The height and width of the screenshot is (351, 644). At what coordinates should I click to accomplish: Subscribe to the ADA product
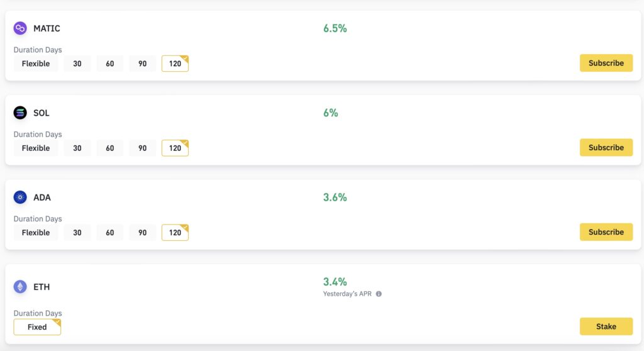pyautogui.click(x=606, y=232)
